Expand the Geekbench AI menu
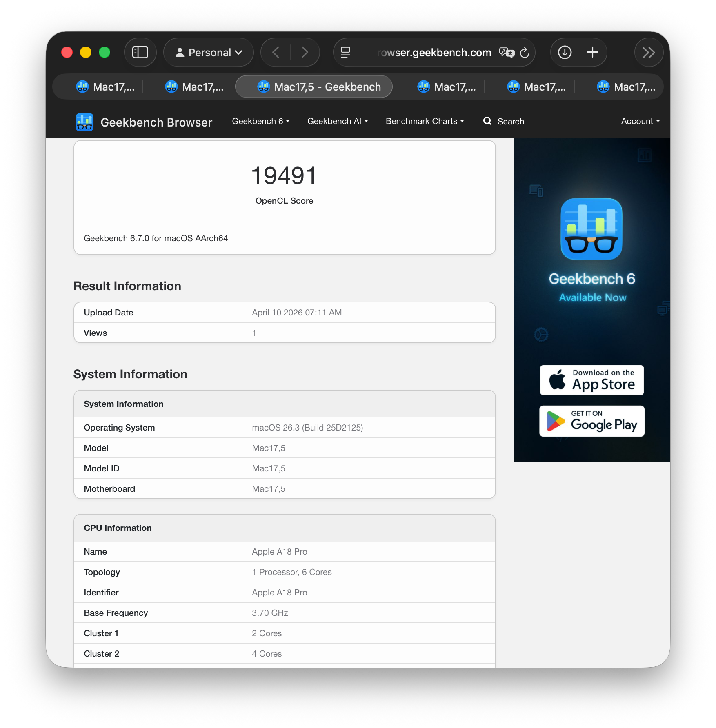The width and height of the screenshot is (716, 728). (338, 121)
